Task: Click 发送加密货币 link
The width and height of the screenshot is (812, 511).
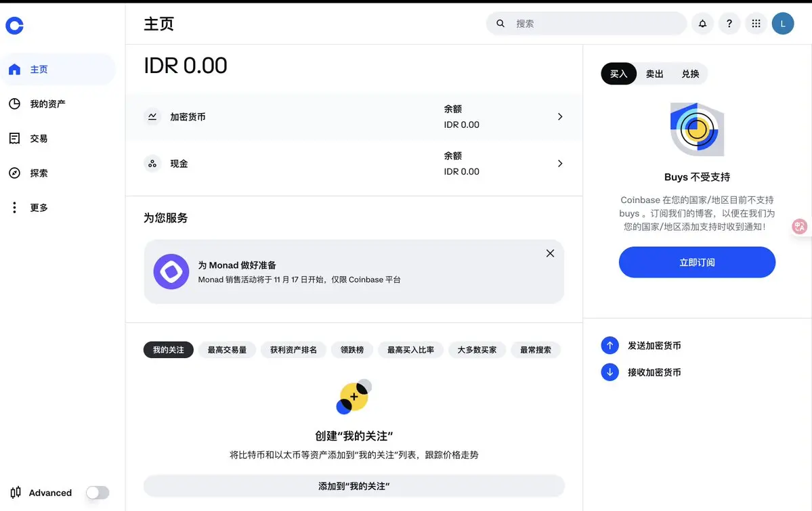Action: [654, 345]
